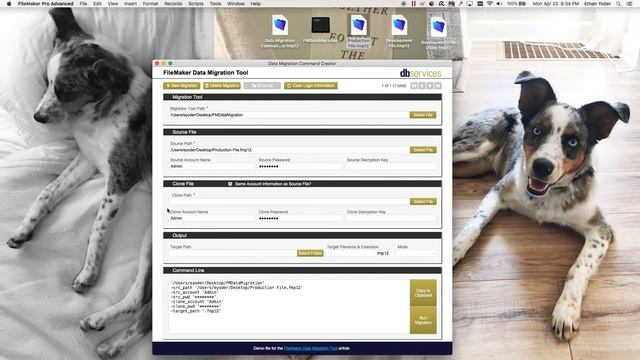This screenshot has width=640, height=360.
Task: Click the date and time in menu bar
Action: [x=556, y=4]
